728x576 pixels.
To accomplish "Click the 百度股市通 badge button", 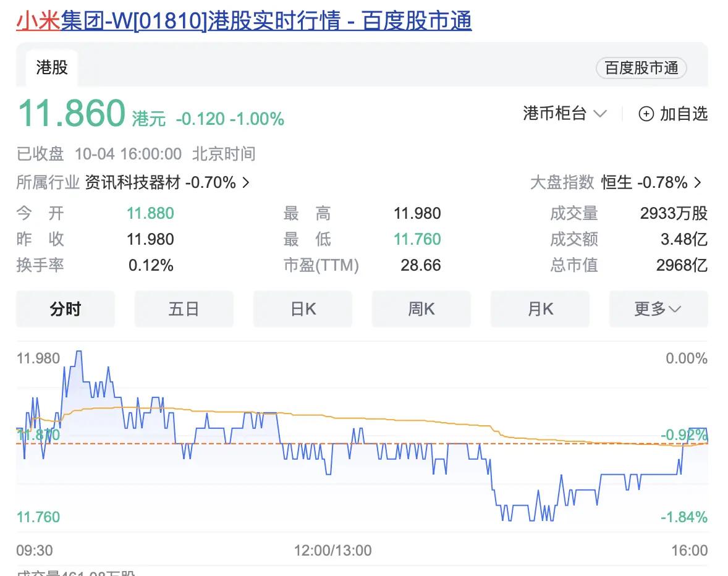I will coord(641,68).
